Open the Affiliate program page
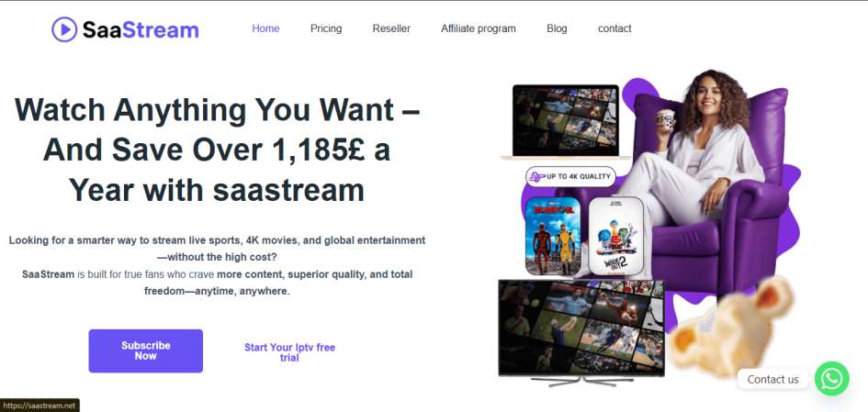Viewport: 868px width, 412px height. click(478, 28)
